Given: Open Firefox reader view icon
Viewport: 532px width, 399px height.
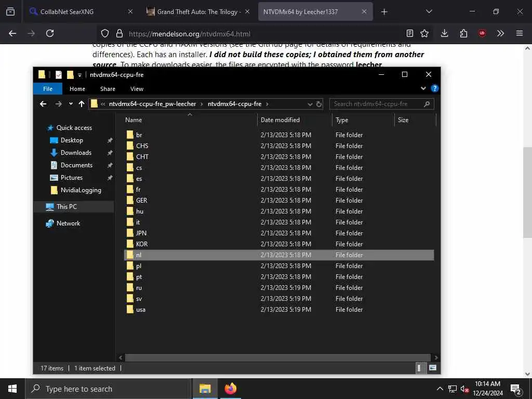Looking at the screenshot, I should (x=410, y=33).
